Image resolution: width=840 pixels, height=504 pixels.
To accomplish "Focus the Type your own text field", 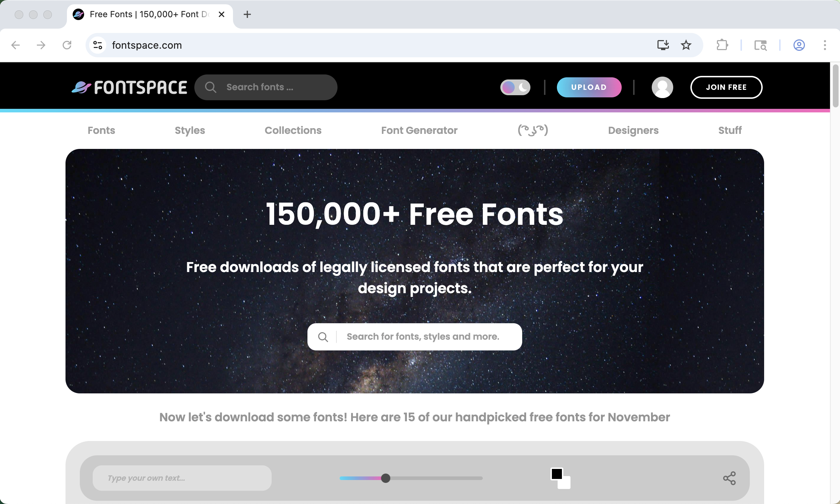I will click(x=182, y=478).
